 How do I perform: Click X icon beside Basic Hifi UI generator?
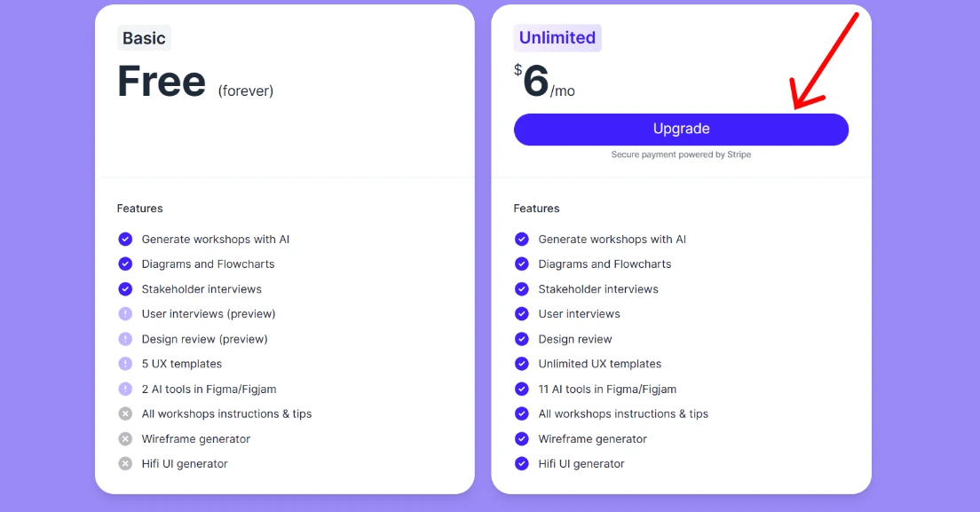(x=126, y=464)
